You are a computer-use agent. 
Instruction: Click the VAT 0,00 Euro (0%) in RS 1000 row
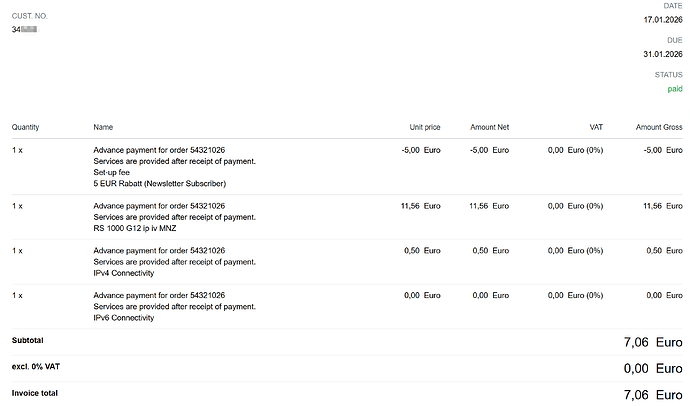coord(575,206)
